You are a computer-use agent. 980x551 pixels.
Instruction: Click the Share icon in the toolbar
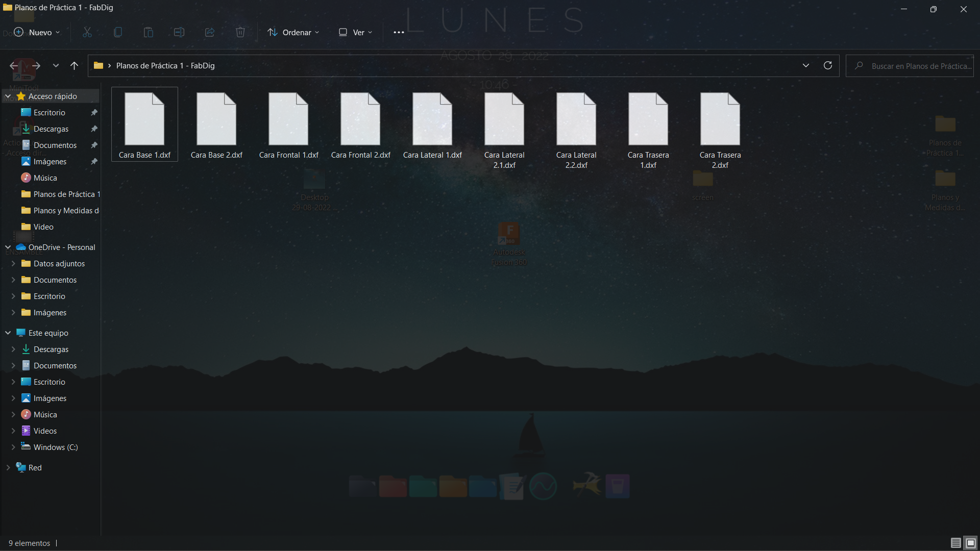[x=209, y=32]
